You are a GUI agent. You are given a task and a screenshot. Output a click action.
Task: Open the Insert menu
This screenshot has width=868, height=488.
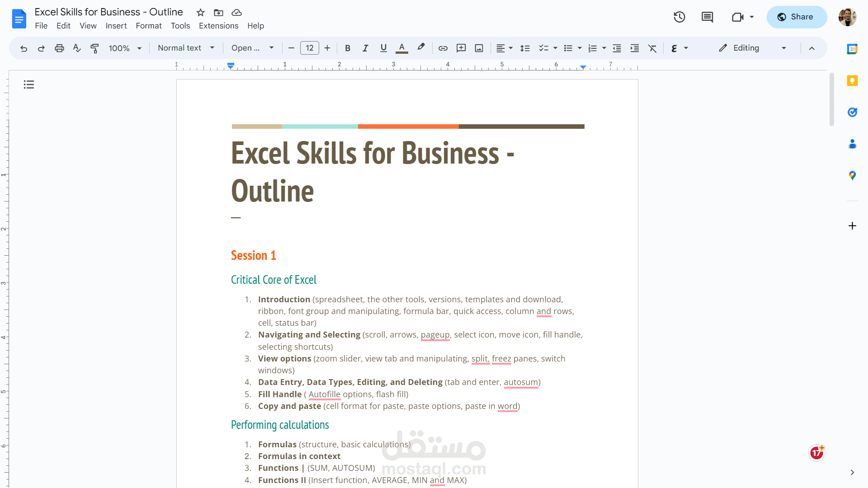click(x=116, y=26)
